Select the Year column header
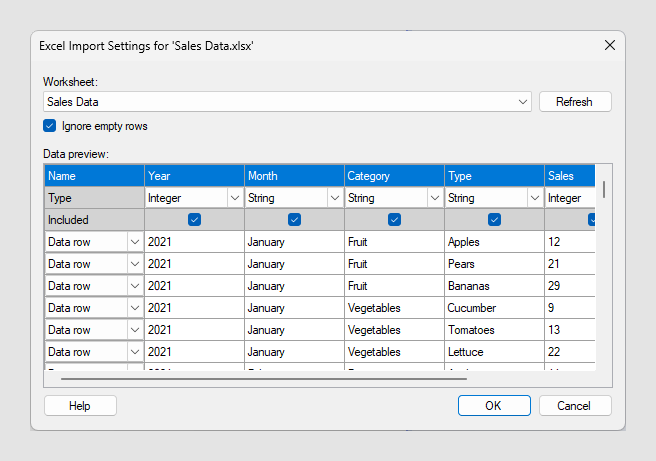 194,176
